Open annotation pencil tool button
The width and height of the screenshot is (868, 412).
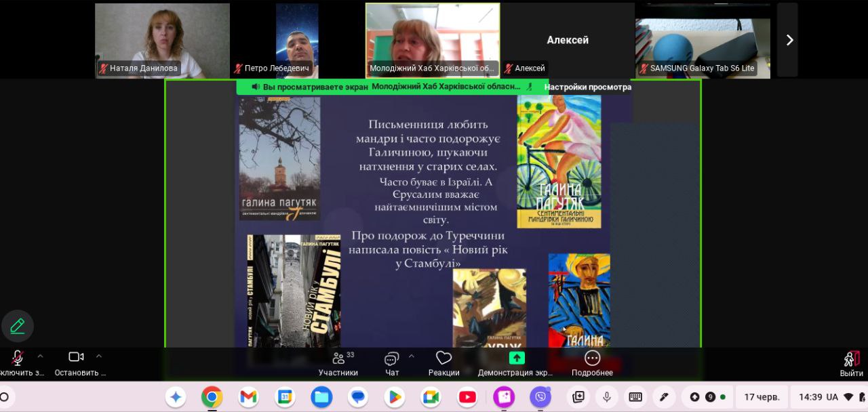(x=18, y=326)
